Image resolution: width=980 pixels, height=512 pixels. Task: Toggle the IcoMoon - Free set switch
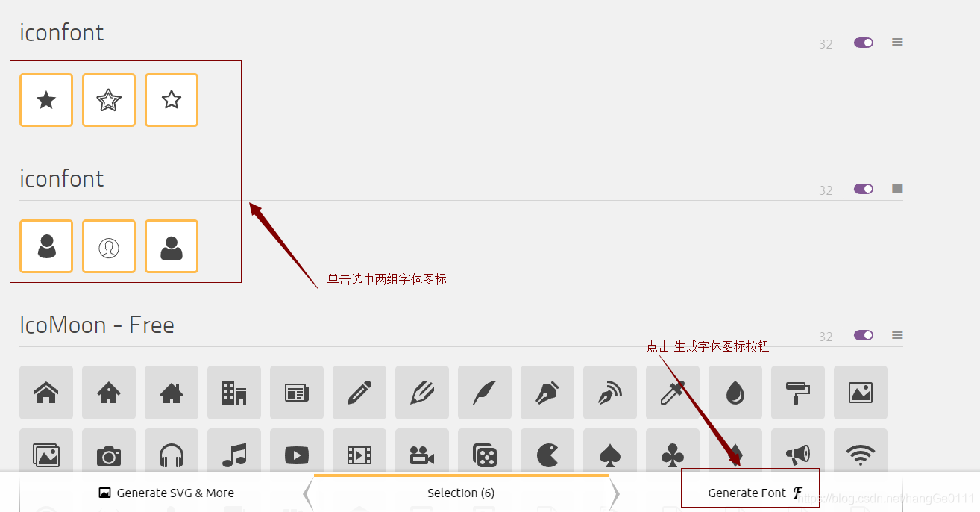[x=864, y=335]
